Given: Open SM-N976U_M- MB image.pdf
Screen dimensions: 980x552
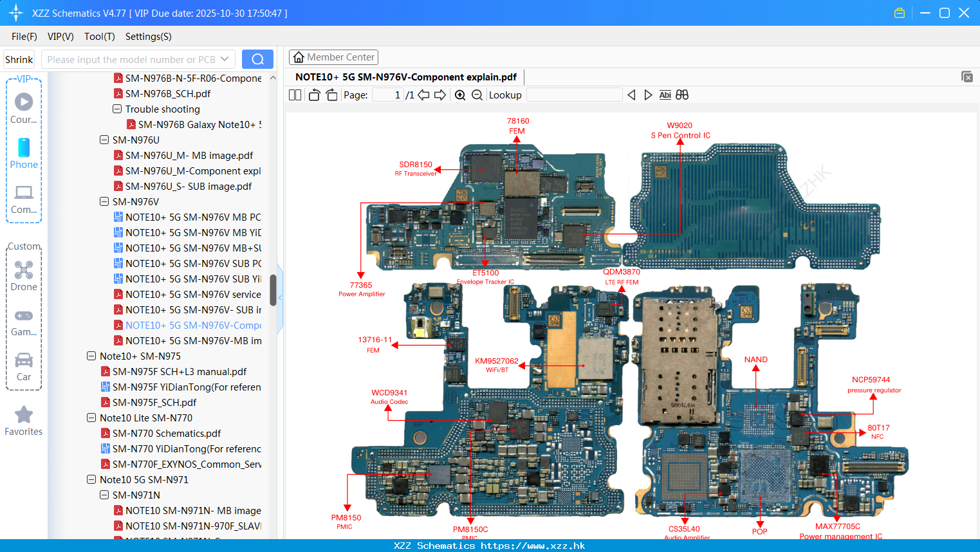Looking at the screenshot, I should tap(183, 155).
